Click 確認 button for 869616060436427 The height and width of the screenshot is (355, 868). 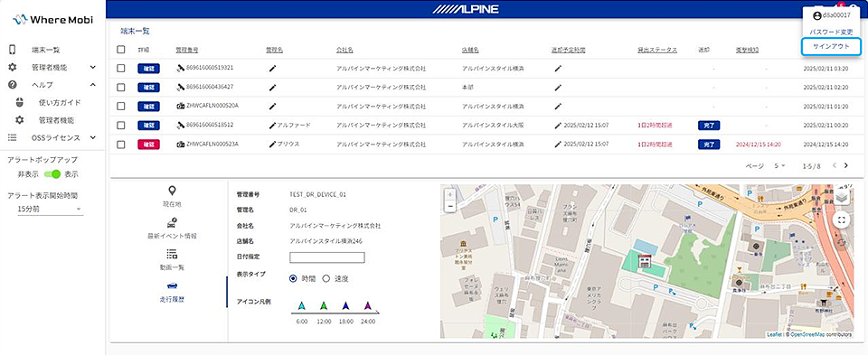pos(149,88)
